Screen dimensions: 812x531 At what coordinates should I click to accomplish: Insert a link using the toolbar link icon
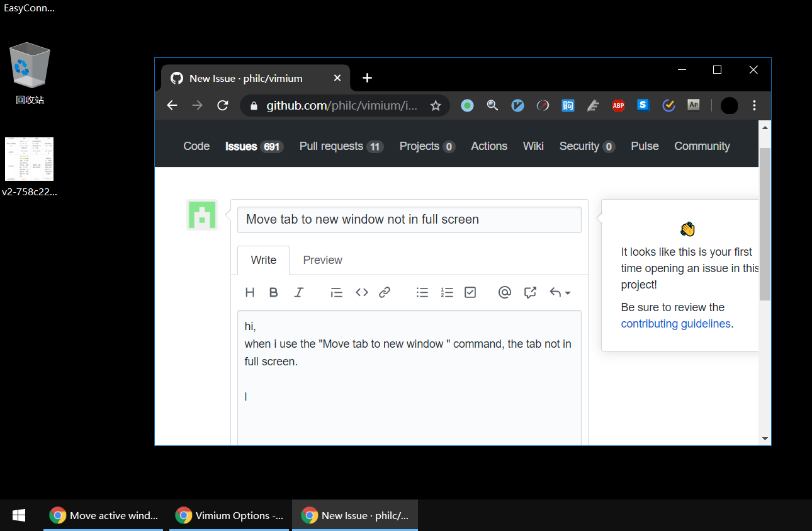[385, 292]
